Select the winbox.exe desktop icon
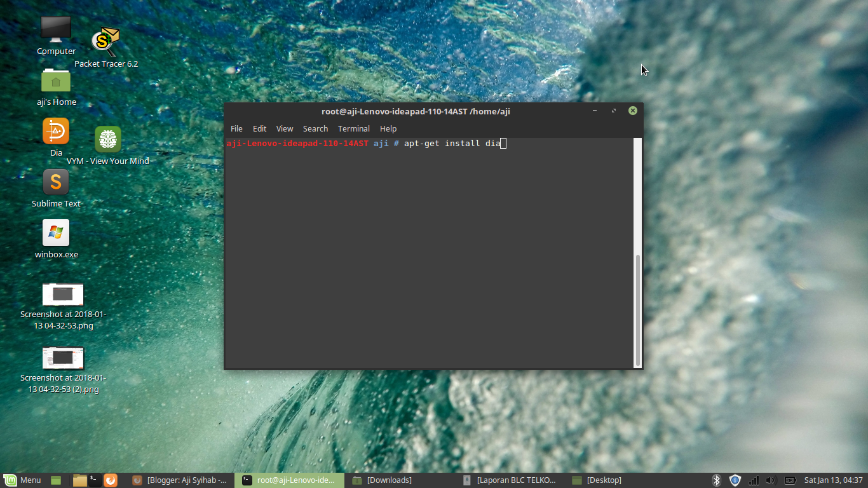The image size is (868, 488). [56, 239]
